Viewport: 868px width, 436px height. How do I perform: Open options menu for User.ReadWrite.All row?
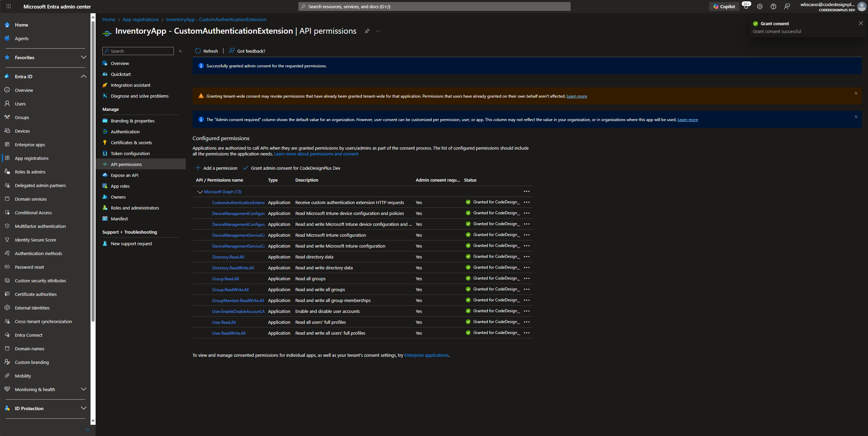(527, 333)
